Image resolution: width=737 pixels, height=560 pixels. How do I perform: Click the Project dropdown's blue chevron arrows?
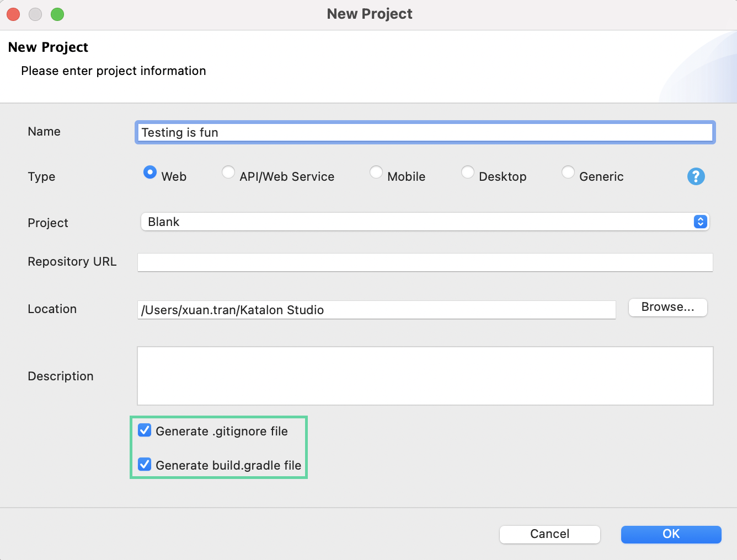[x=700, y=222]
